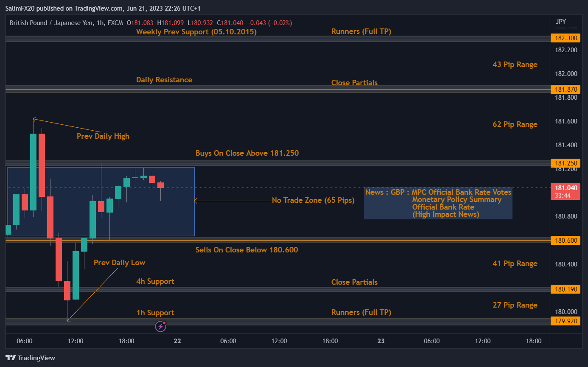588x367 pixels.
Task: Click the orange 181.870 price label
Action: tap(566, 89)
